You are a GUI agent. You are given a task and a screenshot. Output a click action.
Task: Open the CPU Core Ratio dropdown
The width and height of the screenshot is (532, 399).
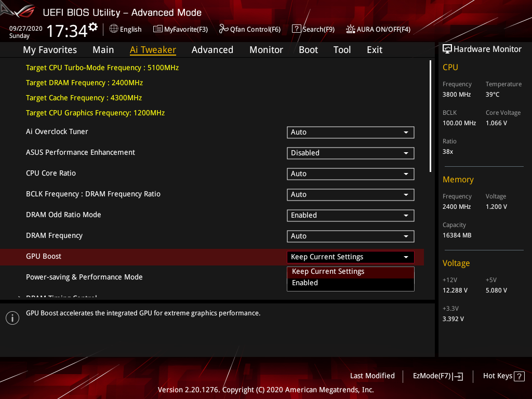pos(351,174)
